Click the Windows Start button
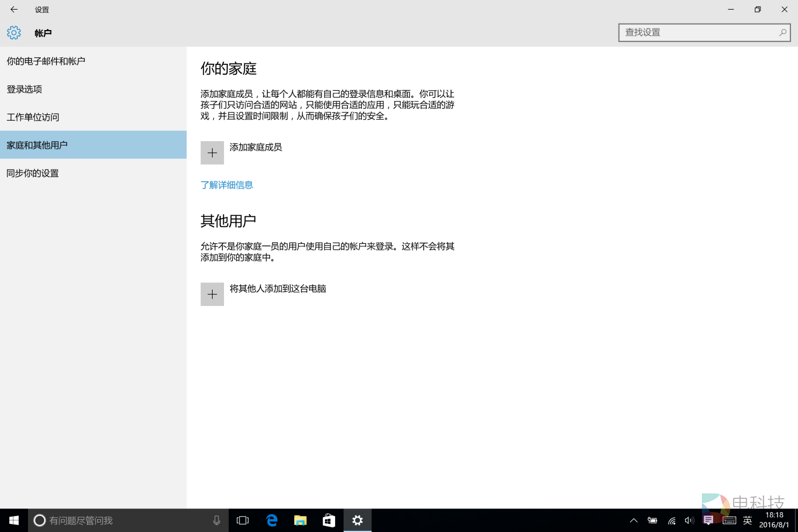 tap(14, 520)
